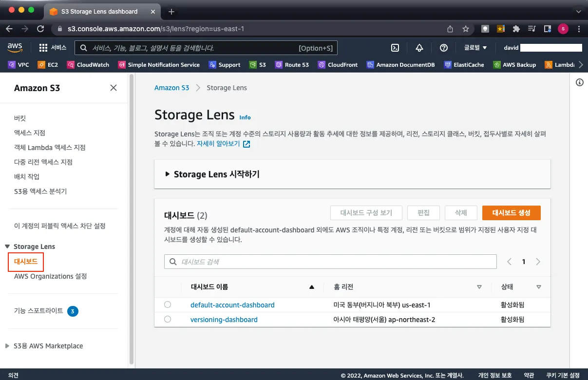Open 버킷 in the sidebar
Screen dimensions: 588x380
point(20,118)
